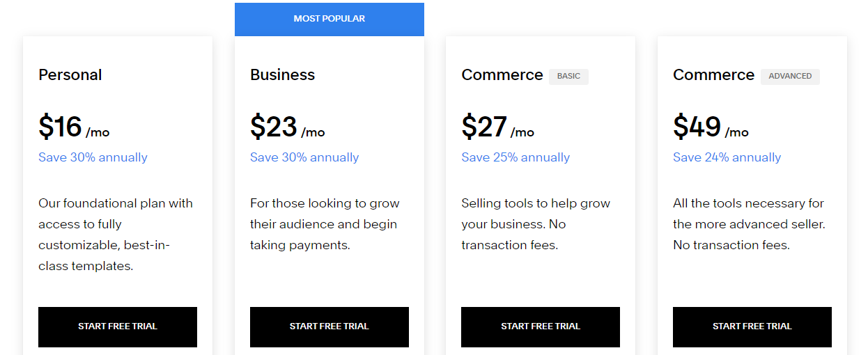Screen dimensions: 868x355
Task: Click the $16 /mo price
Action: tap(74, 127)
